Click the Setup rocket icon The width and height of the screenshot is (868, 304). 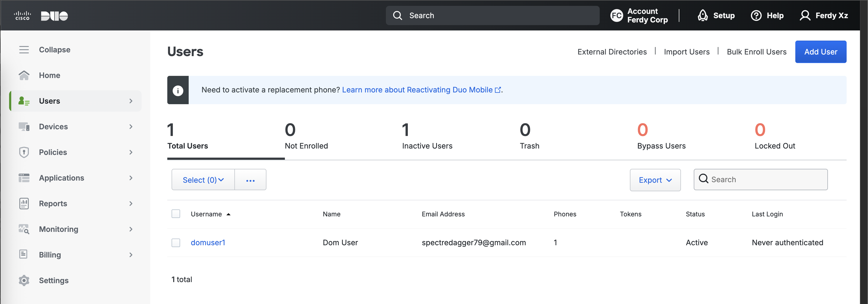point(702,15)
